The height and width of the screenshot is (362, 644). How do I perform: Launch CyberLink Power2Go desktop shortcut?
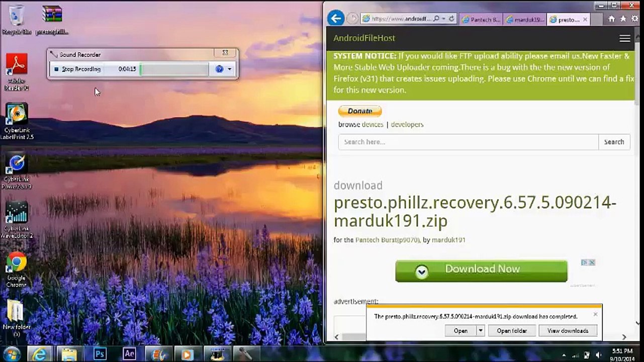17,171
